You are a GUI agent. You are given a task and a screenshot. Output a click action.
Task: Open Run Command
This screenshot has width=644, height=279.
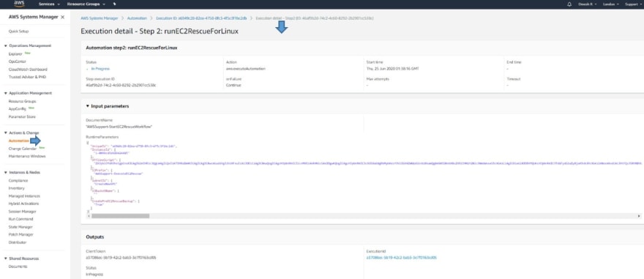click(x=20, y=219)
